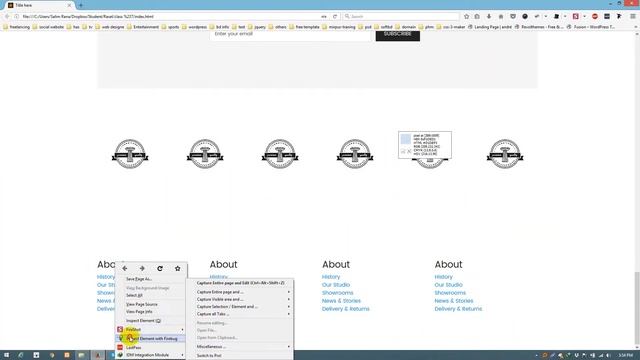The width and height of the screenshot is (640, 360).
Task: Click the taskbar clock
Action: [x=625, y=356]
